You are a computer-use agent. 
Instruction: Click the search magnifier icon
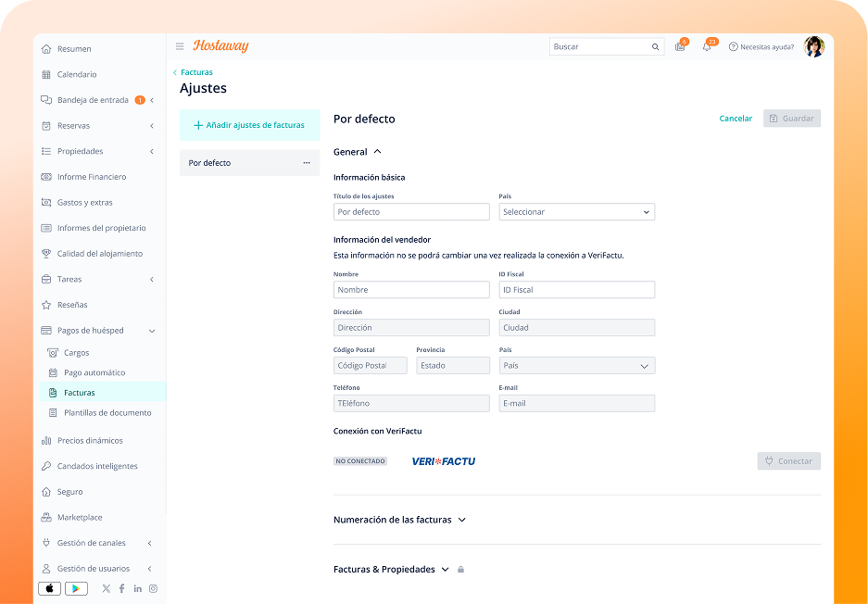(x=655, y=46)
